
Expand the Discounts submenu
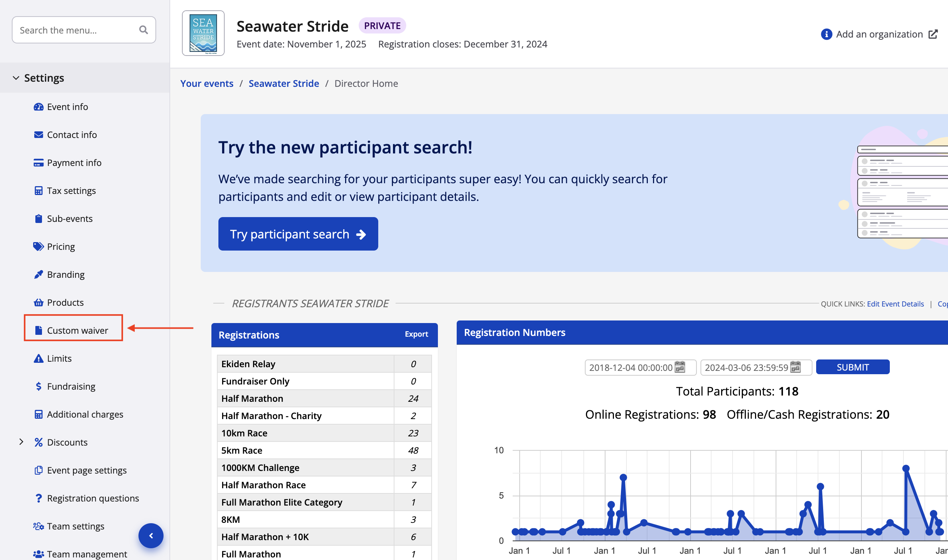pyautogui.click(x=21, y=442)
